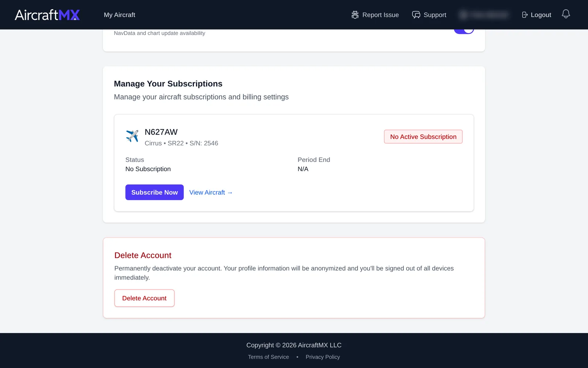Click 'Manage your aircraft subscriptions and billing settings'
Screen dimensions: 588x368
pyautogui.click(x=201, y=97)
